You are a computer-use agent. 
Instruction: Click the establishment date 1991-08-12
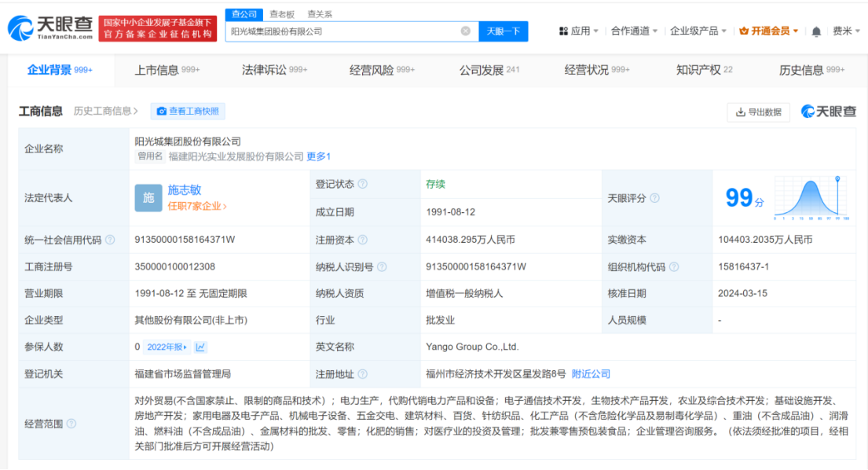pyautogui.click(x=451, y=212)
